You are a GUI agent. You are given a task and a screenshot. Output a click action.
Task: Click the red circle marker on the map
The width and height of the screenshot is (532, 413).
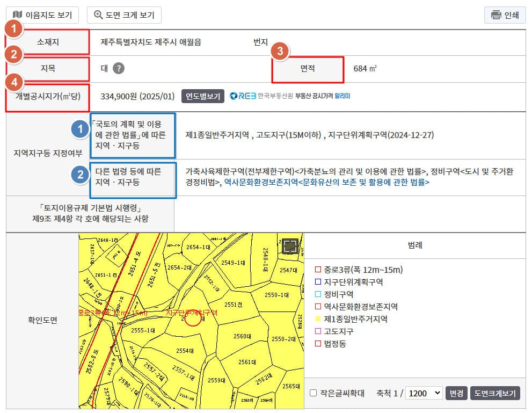coord(193,318)
